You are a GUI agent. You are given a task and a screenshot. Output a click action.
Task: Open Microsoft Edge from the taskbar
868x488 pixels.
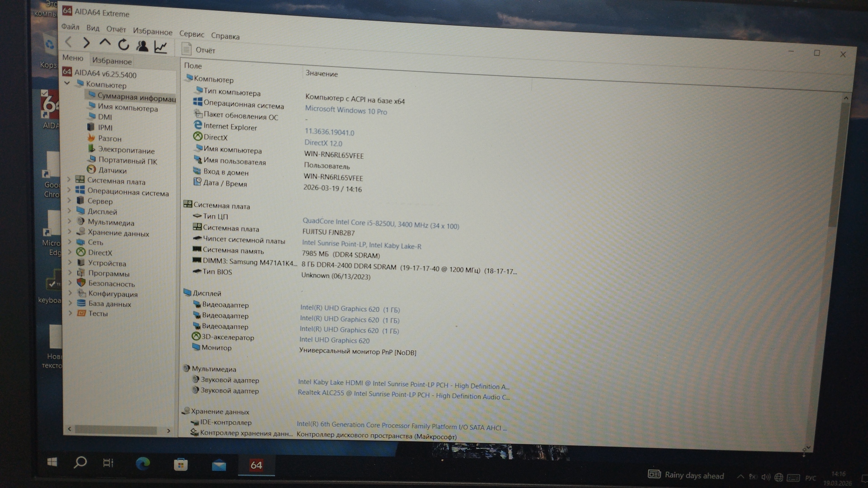click(x=143, y=464)
